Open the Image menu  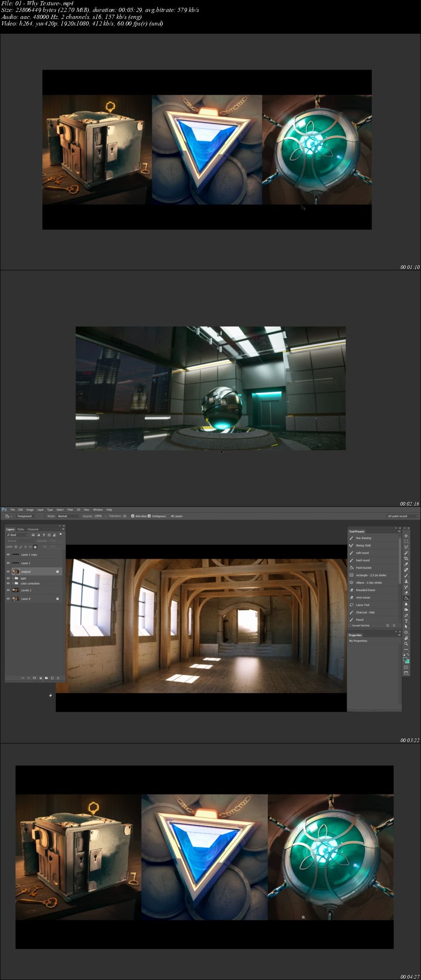[x=30, y=510]
